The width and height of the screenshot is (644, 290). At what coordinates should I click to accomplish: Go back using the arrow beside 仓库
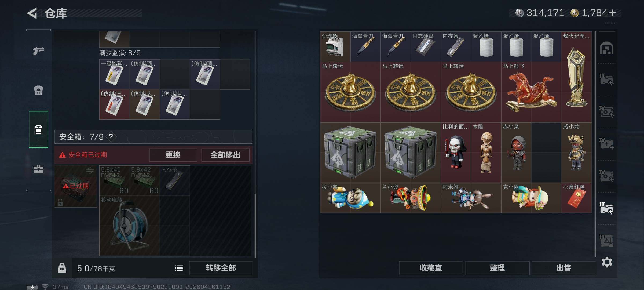tap(32, 13)
